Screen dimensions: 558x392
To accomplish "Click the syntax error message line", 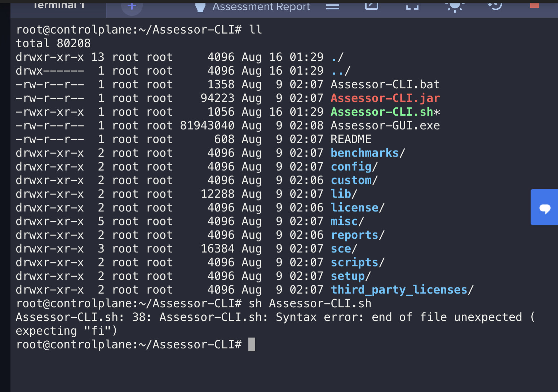I will pos(274,317).
